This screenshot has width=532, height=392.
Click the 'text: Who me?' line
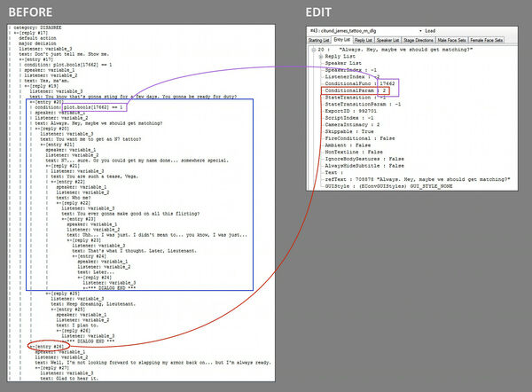pos(74,198)
